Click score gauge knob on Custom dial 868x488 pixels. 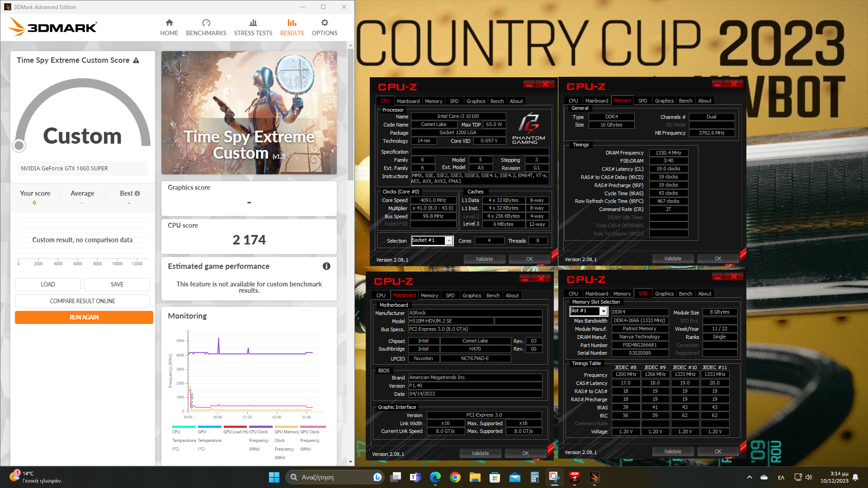tap(19, 145)
